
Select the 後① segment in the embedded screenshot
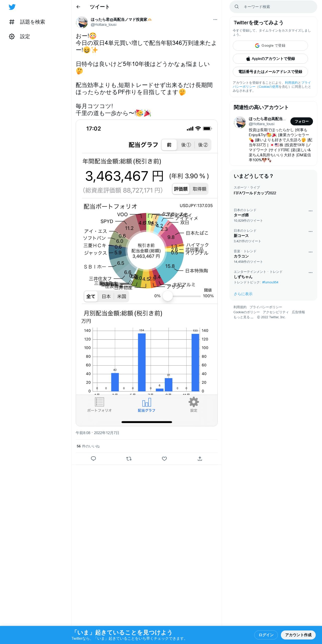[186, 145]
